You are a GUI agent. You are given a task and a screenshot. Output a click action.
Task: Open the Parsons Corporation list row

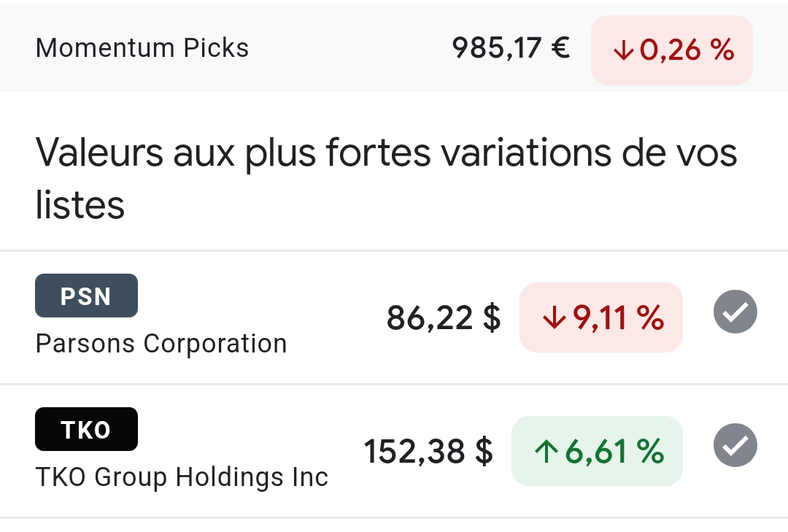point(394,317)
